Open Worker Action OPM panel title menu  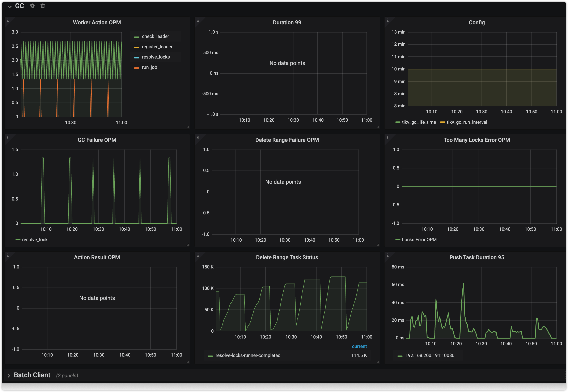(97, 23)
